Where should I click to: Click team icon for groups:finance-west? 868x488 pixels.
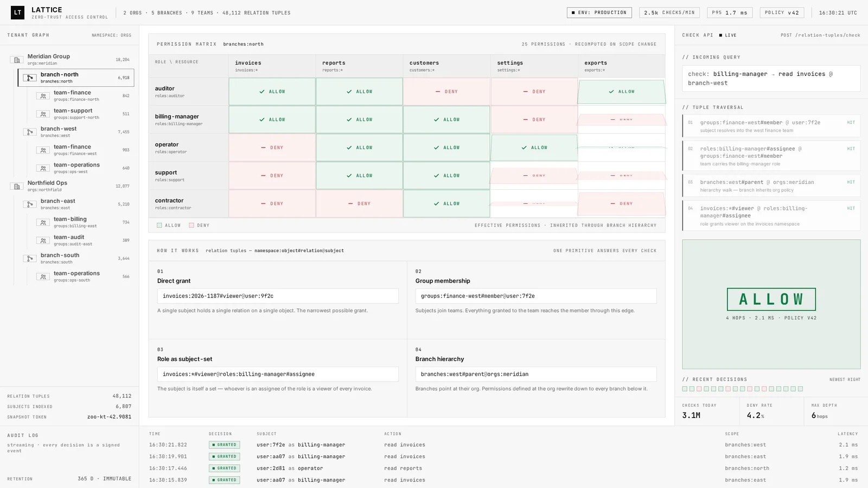point(43,150)
